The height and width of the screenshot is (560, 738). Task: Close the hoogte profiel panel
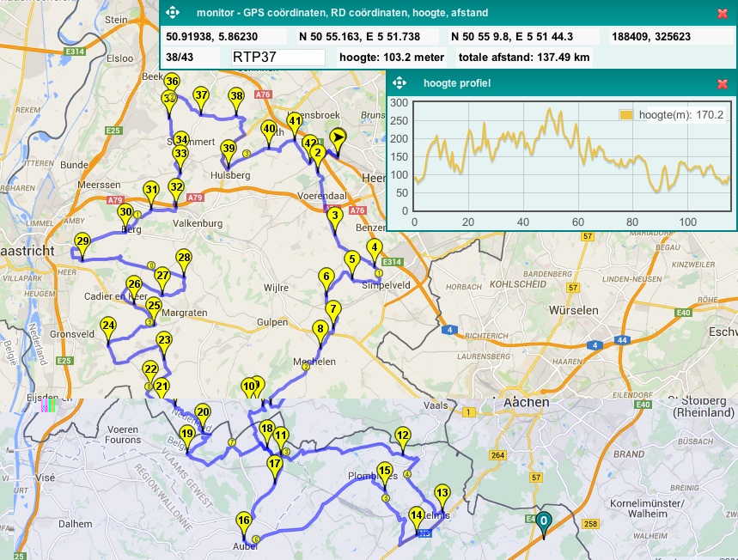(723, 83)
